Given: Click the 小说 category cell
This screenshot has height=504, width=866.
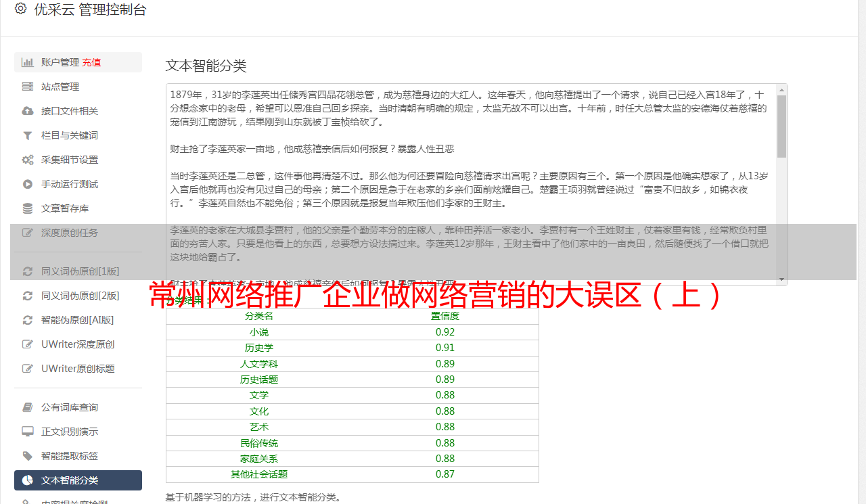Looking at the screenshot, I should click(x=259, y=332).
